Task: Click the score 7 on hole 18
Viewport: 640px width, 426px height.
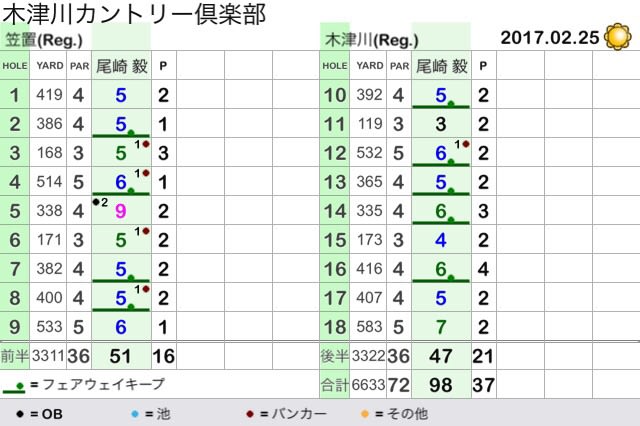Action: [x=441, y=327]
